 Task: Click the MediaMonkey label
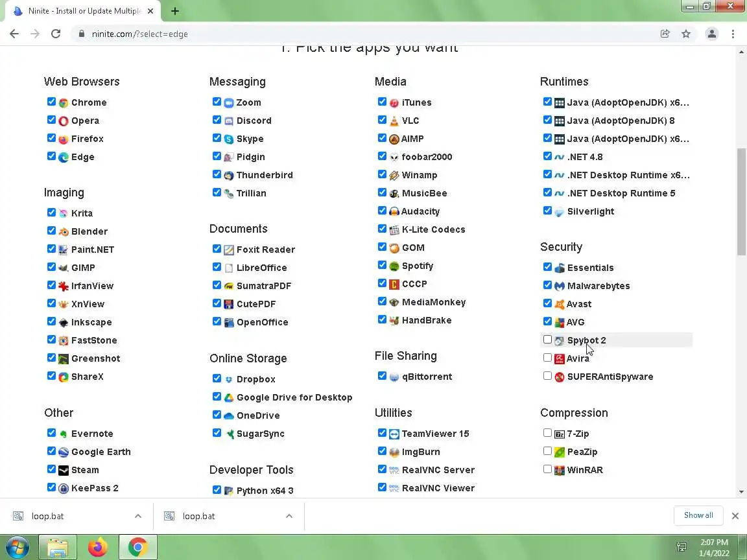(434, 303)
